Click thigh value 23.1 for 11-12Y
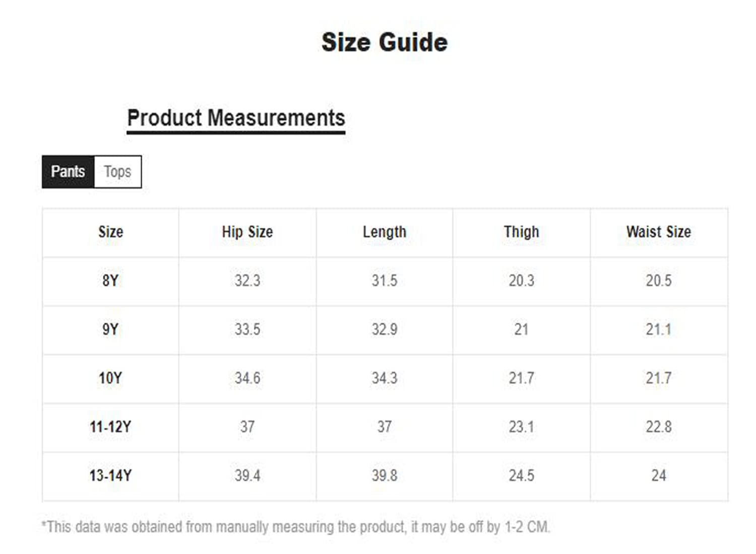756x554 pixels. [522, 427]
